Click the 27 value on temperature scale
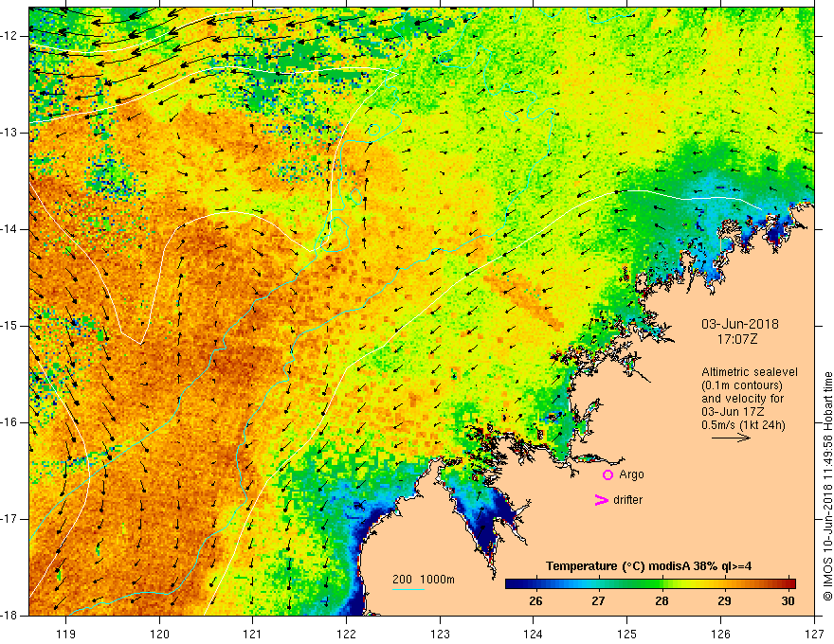The width and height of the screenshot is (834, 644). point(598,601)
